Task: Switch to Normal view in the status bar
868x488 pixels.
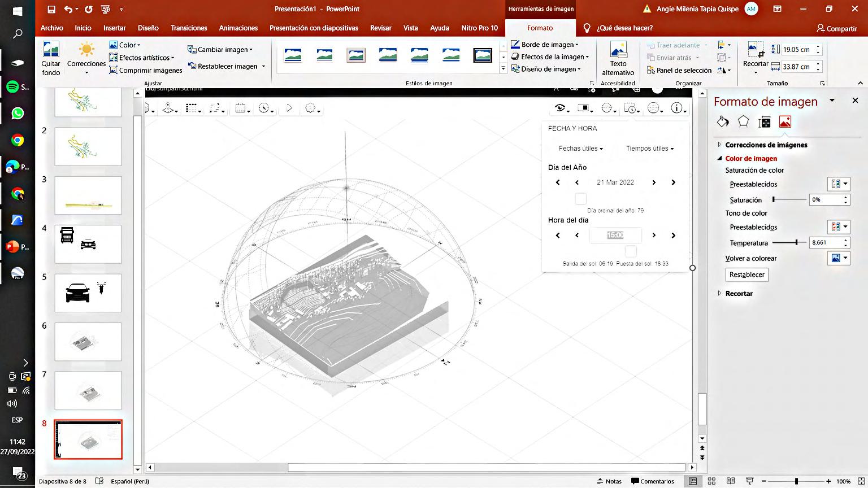Action: point(692,481)
